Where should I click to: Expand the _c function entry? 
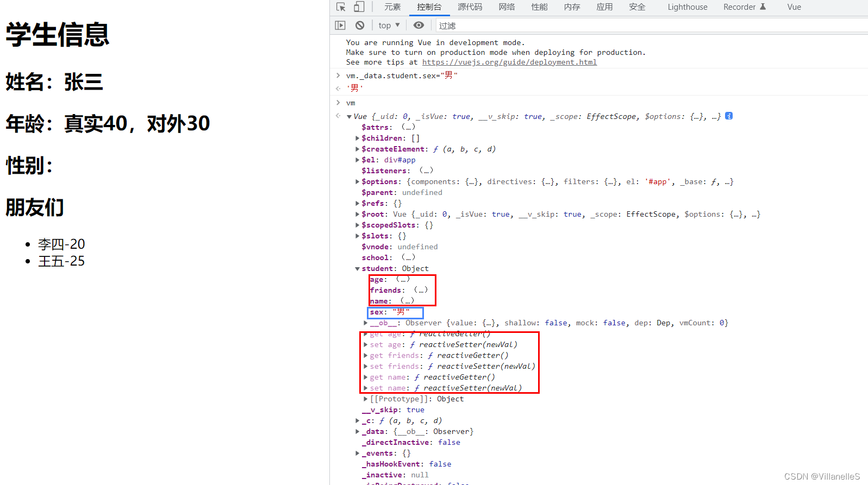coord(357,420)
